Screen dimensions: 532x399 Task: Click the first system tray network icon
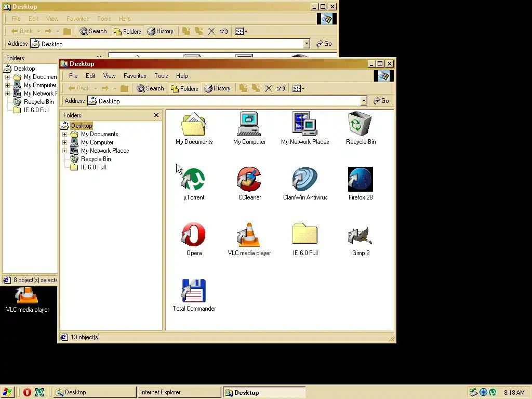pyautogui.click(x=473, y=393)
